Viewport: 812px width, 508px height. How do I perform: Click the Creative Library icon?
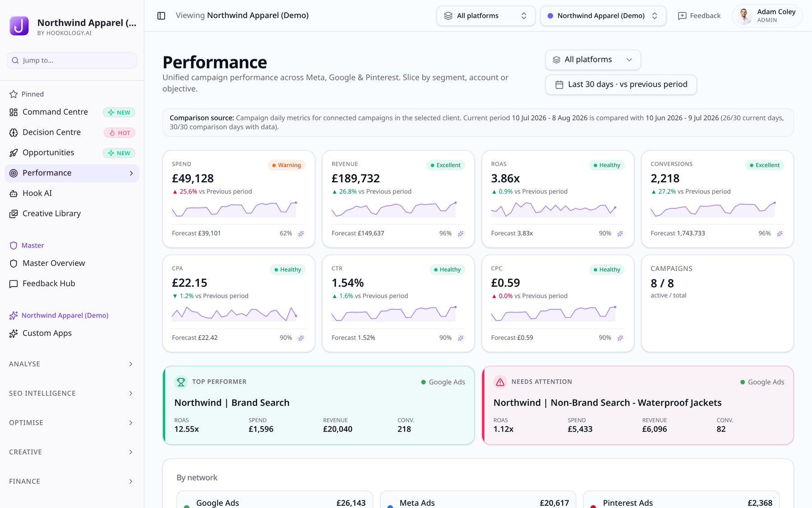pos(14,214)
